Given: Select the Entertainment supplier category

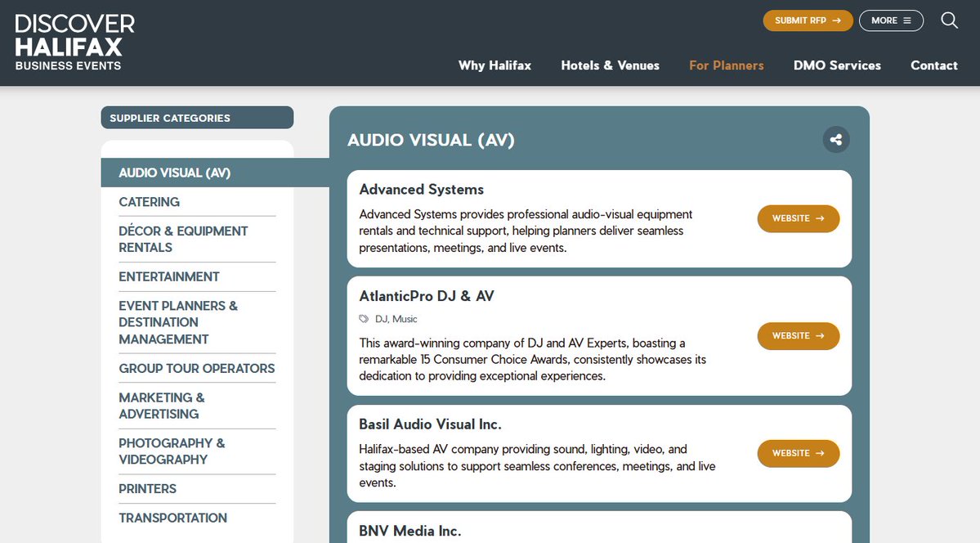Looking at the screenshot, I should point(168,276).
